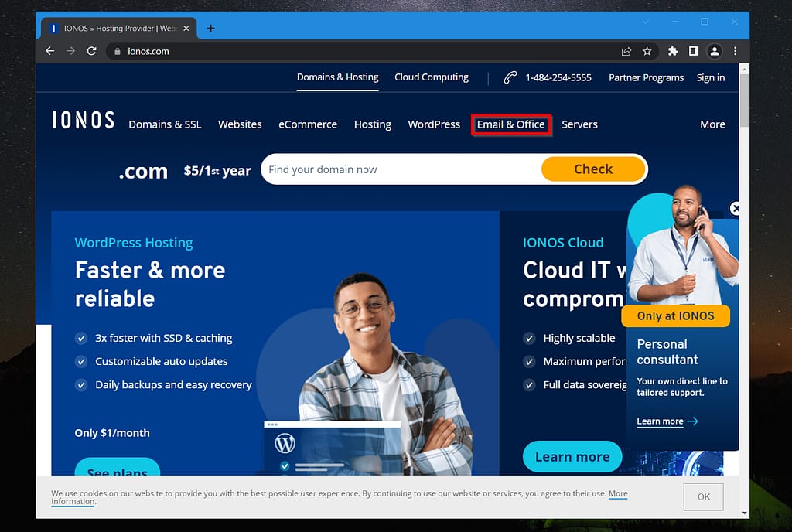
Task: Click the Personal consultant title text
Action: 667,352
